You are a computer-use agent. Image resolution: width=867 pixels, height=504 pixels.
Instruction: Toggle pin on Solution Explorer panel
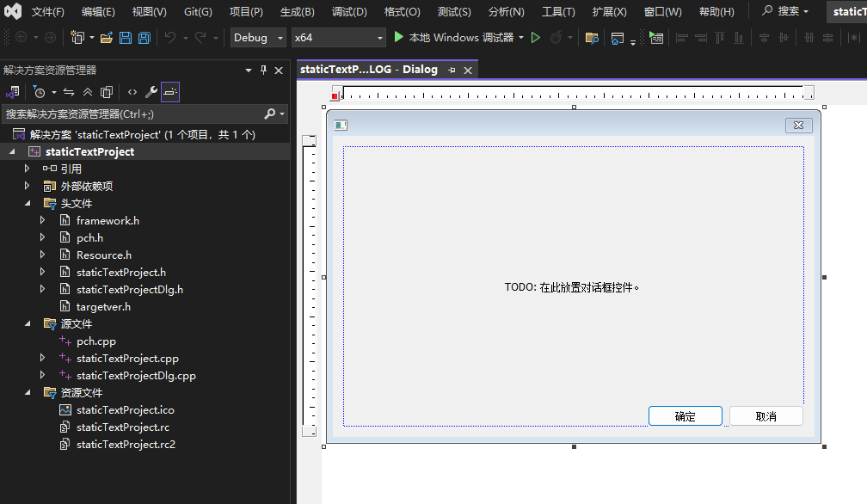coord(263,70)
